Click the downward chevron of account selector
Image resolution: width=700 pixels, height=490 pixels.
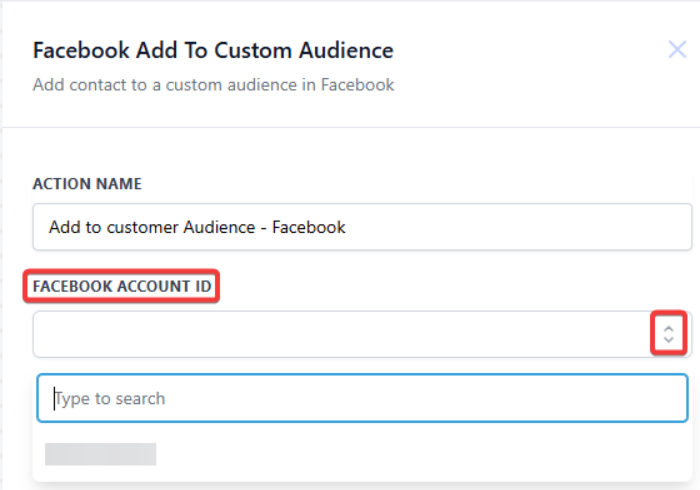click(x=669, y=342)
